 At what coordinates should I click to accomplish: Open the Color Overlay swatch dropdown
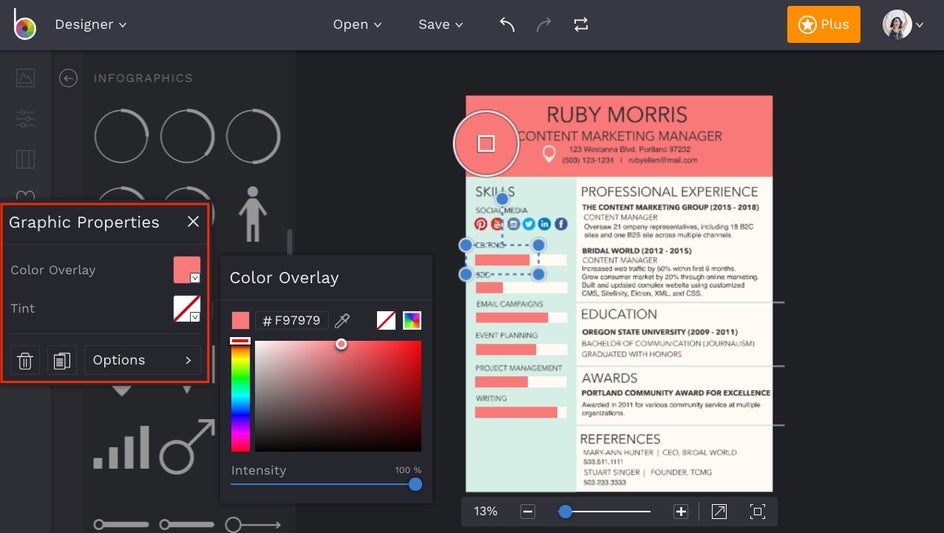tap(187, 270)
